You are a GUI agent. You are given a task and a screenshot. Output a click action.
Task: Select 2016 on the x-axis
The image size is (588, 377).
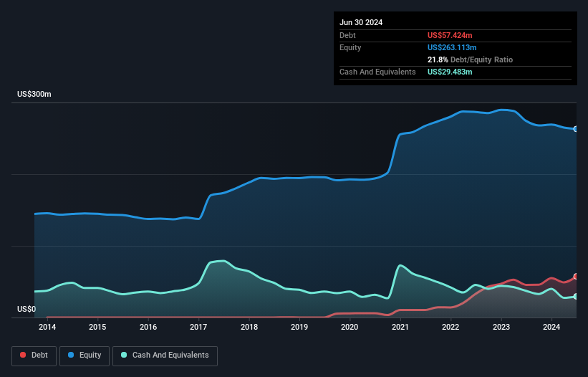point(148,328)
